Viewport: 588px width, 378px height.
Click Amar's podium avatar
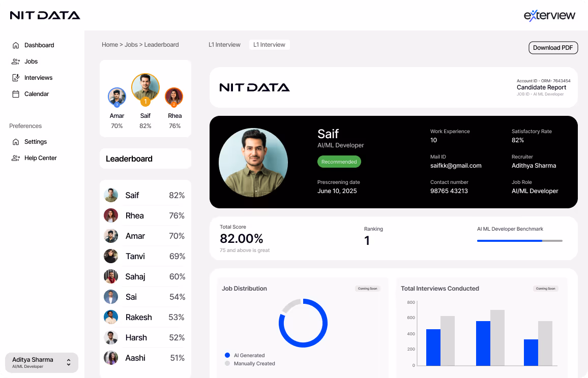(117, 97)
